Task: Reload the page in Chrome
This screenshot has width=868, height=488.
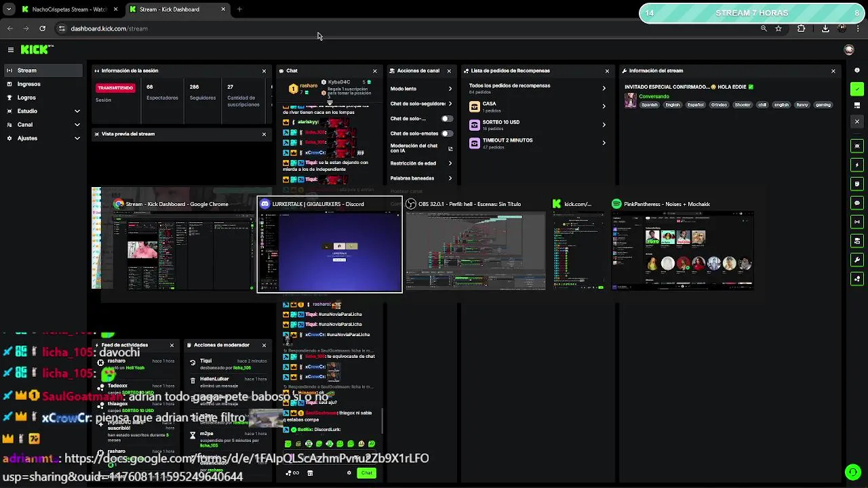Action: 42,28
